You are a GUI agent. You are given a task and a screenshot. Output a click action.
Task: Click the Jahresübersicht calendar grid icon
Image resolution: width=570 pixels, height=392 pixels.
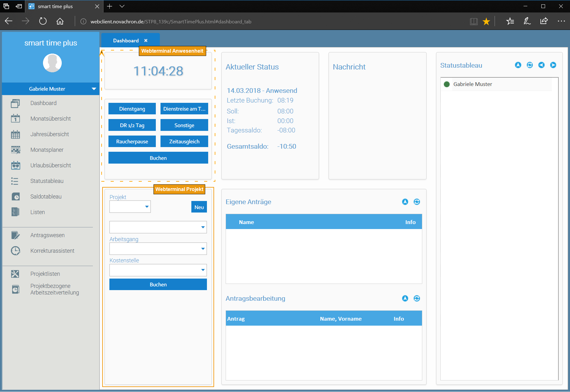click(15, 134)
